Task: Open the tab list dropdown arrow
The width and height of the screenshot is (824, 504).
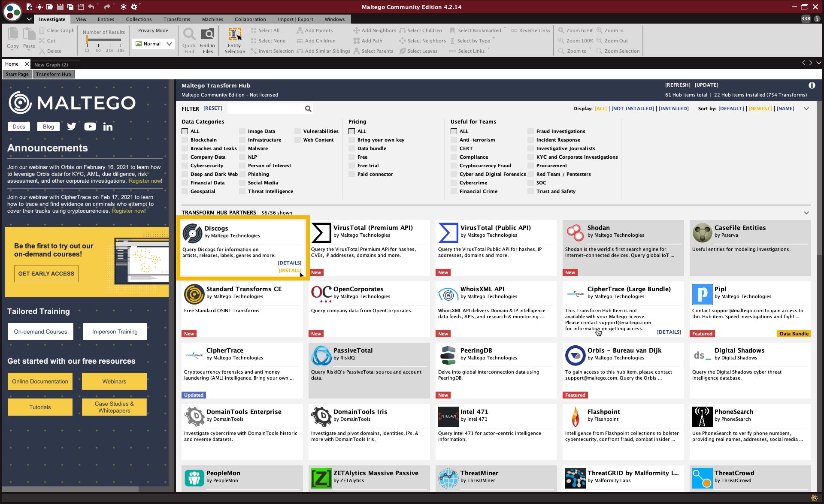Action: [819, 63]
